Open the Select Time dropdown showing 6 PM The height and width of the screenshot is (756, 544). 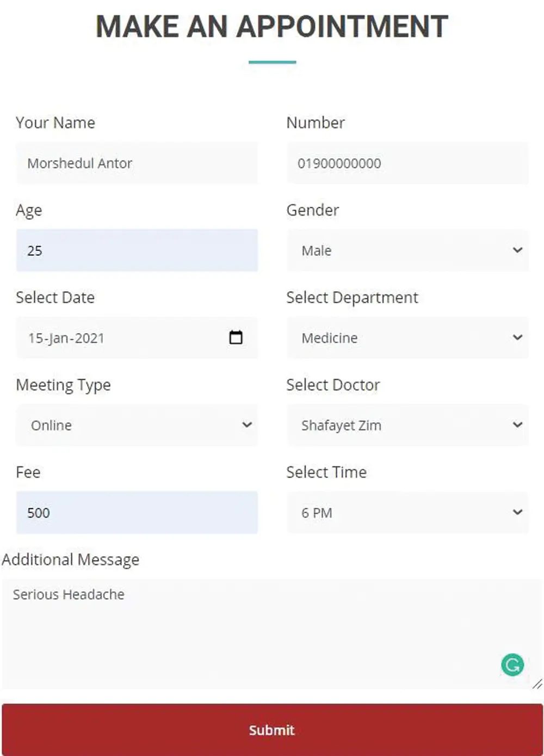[x=407, y=513]
